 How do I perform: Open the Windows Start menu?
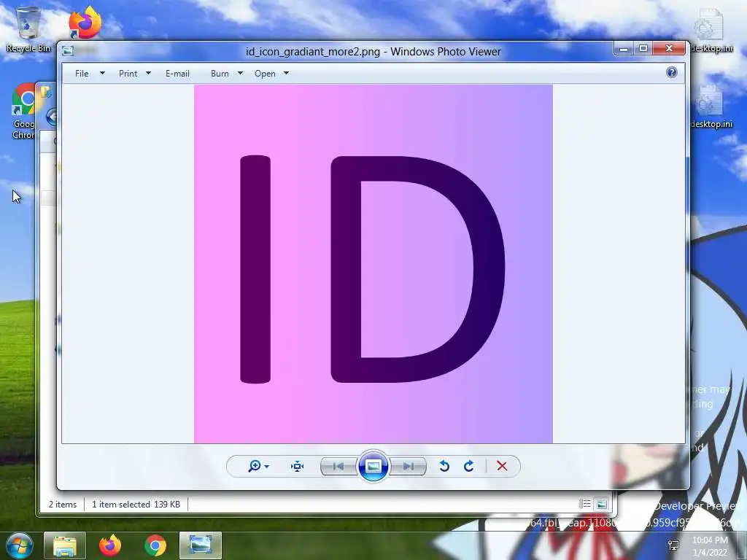[x=19, y=545]
